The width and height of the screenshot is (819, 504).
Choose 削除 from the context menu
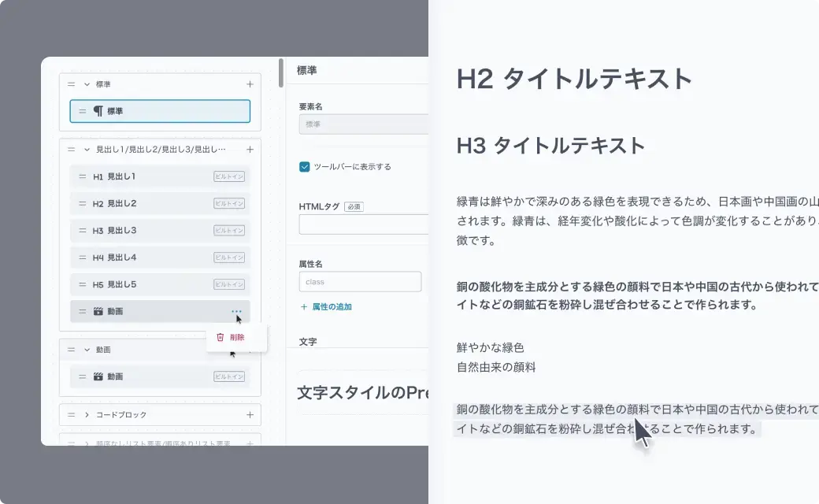tap(236, 337)
